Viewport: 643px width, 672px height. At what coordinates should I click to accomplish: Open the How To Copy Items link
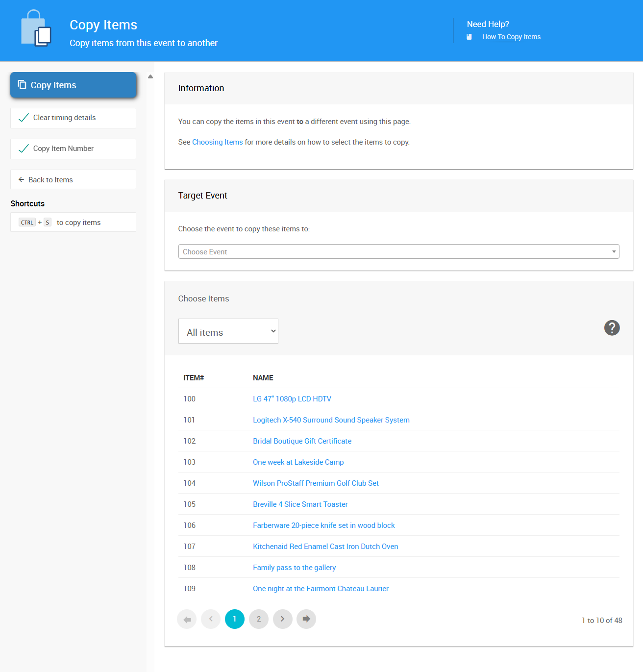click(x=511, y=37)
